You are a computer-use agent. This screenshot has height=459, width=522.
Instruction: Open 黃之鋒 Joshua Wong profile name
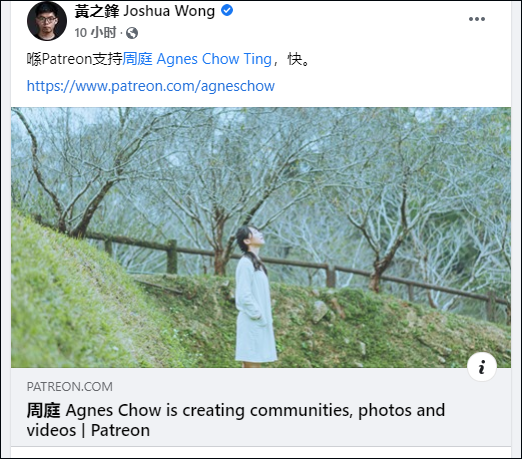tap(145, 11)
